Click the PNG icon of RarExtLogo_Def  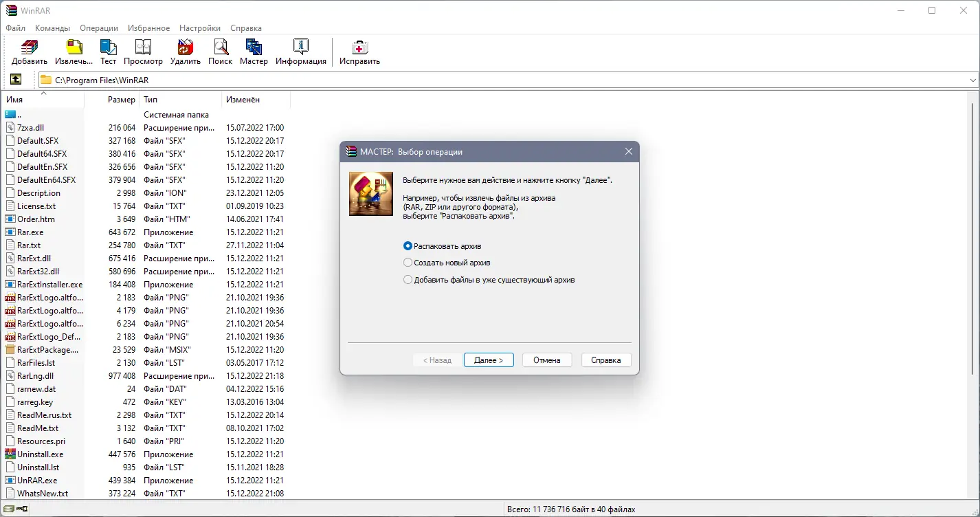[x=10, y=337]
